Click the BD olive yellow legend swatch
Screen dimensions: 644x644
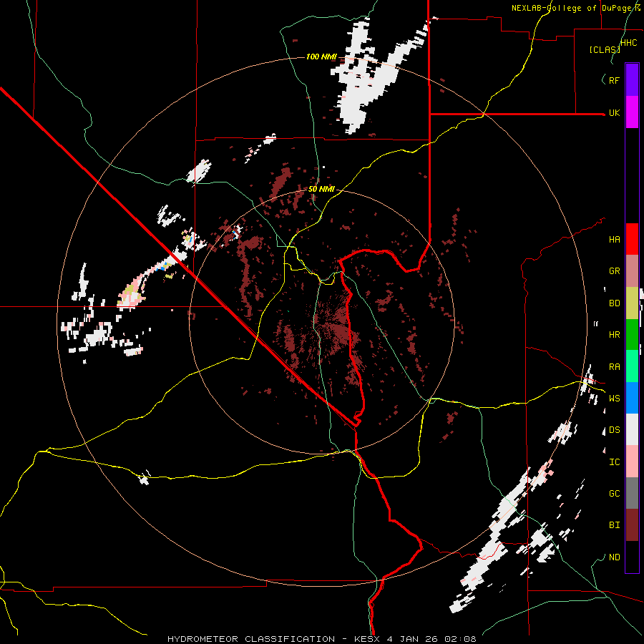(x=632, y=303)
